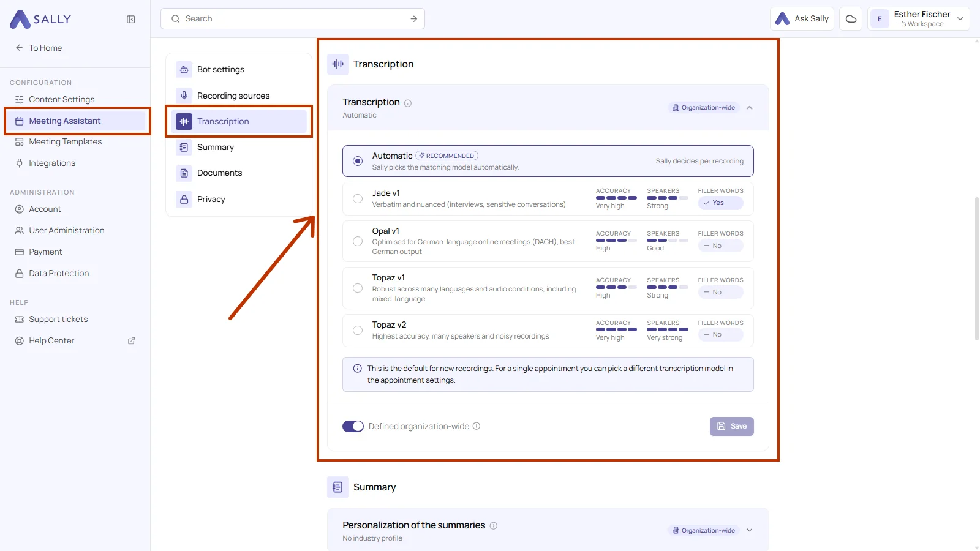Click info icon beside Defined organization-wide

pos(477,426)
